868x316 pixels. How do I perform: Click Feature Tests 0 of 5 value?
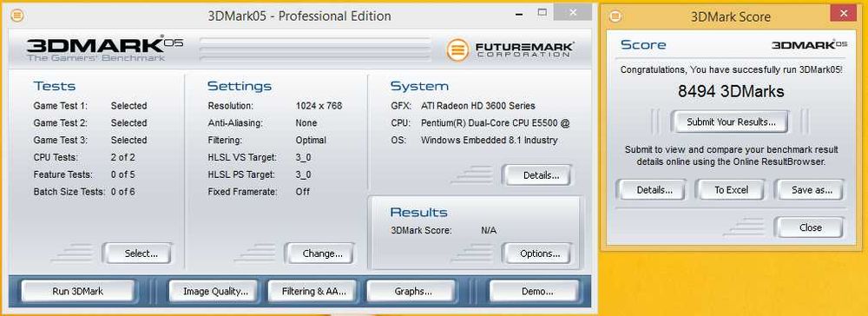click(123, 174)
